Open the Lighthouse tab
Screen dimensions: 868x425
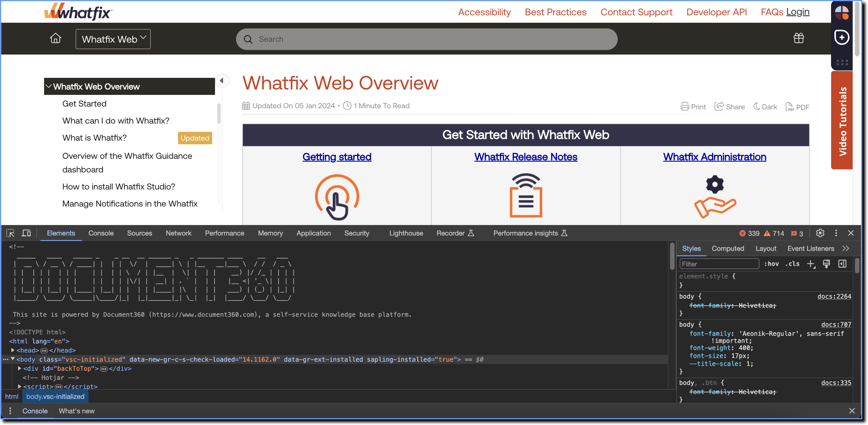pos(406,233)
